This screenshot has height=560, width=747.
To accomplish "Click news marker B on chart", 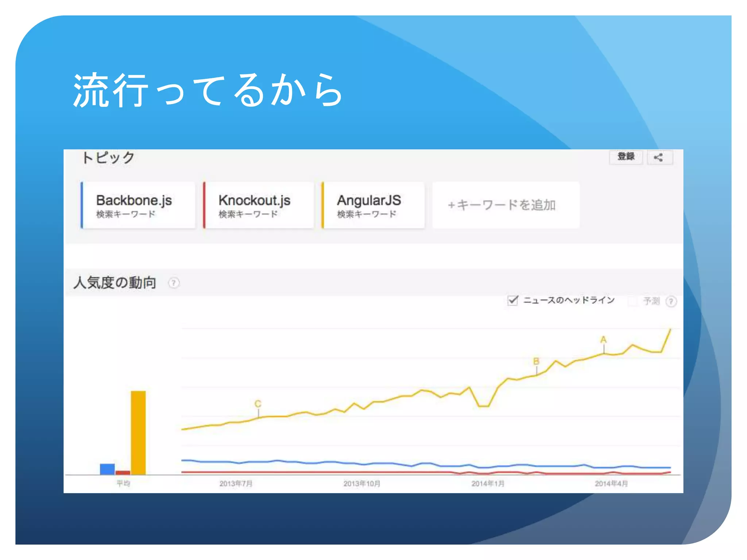I will click(536, 361).
